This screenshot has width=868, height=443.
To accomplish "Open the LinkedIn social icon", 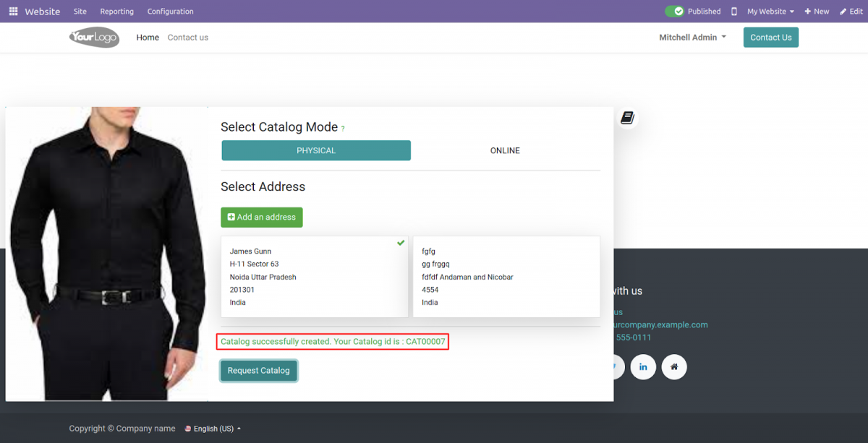I will pos(643,366).
